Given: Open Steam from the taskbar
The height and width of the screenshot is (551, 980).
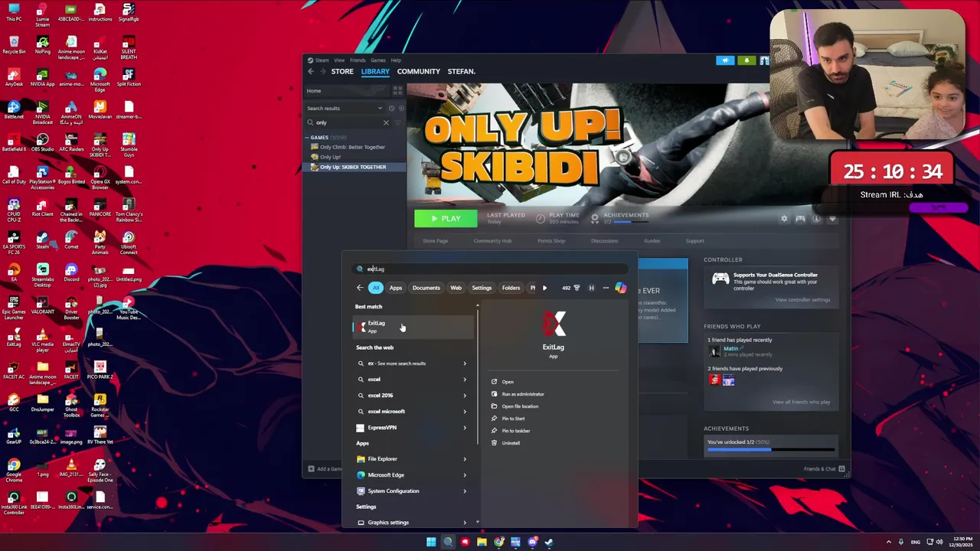Looking at the screenshot, I should point(549,542).
